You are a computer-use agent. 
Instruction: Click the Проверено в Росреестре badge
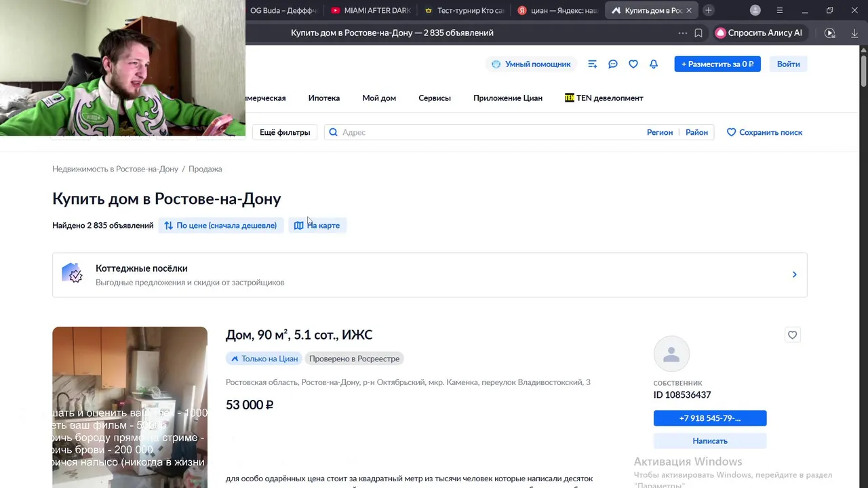tap(354, 359)
